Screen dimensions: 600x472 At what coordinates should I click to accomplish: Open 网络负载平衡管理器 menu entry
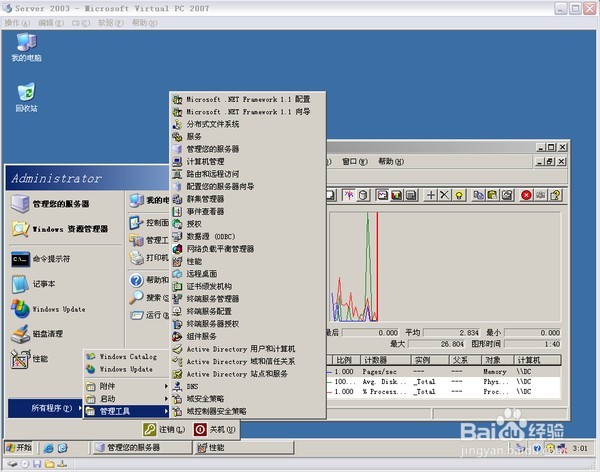tap(248, 249)
